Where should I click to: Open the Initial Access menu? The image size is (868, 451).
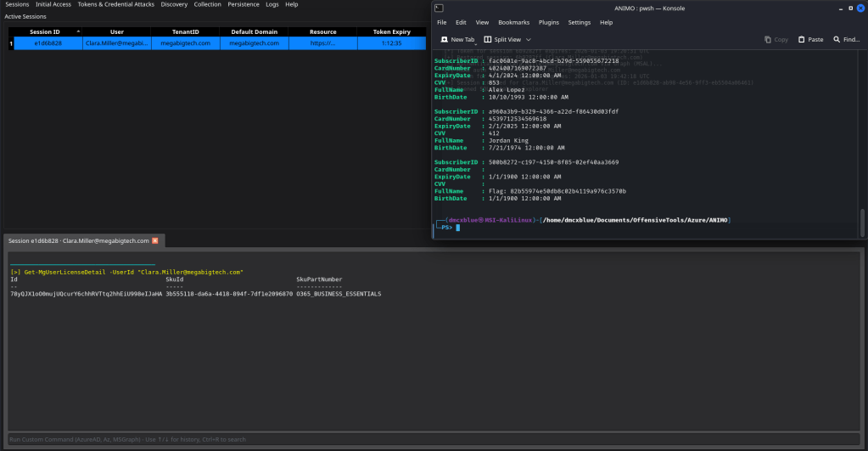point(53,4)
